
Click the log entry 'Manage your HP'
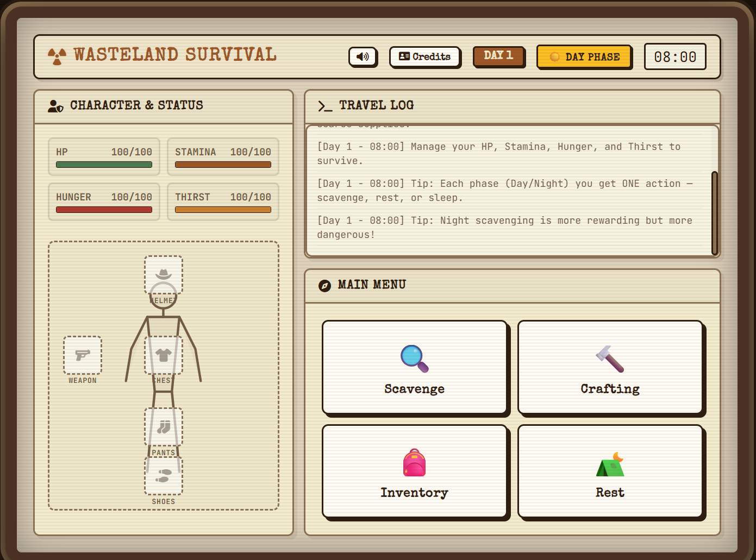(499, 154)
